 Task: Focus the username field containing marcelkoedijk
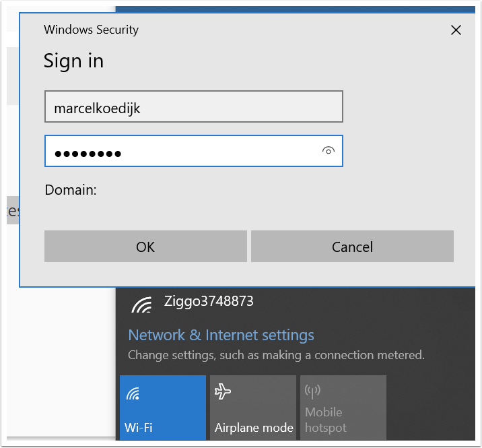point(193,107)
